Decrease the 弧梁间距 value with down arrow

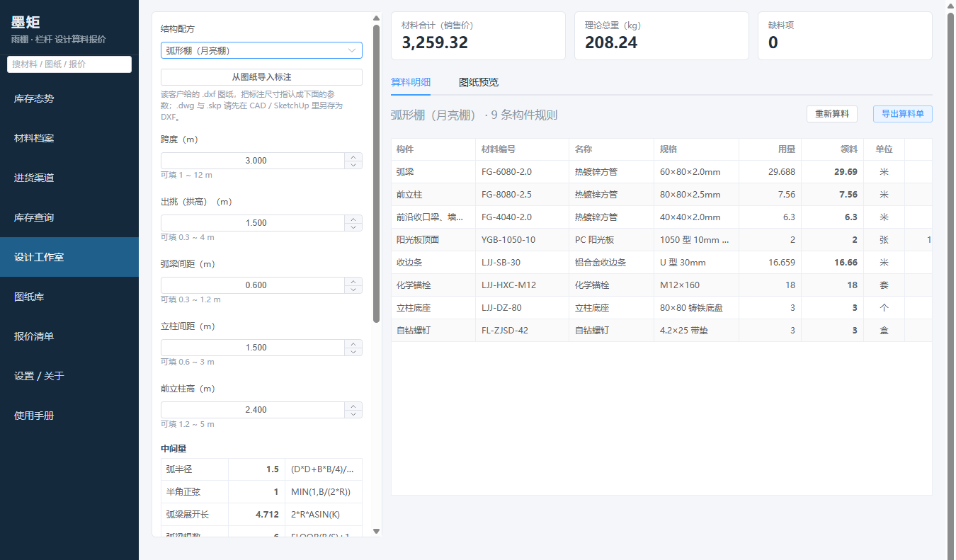point(353,290)
